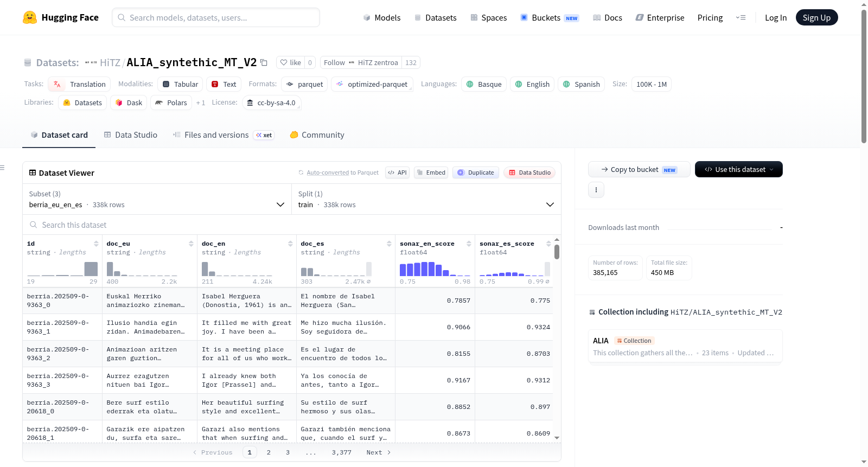Expand the Subset berria_eu_en_es dropdown
The image size is (868, 467).
coord(157,199)
